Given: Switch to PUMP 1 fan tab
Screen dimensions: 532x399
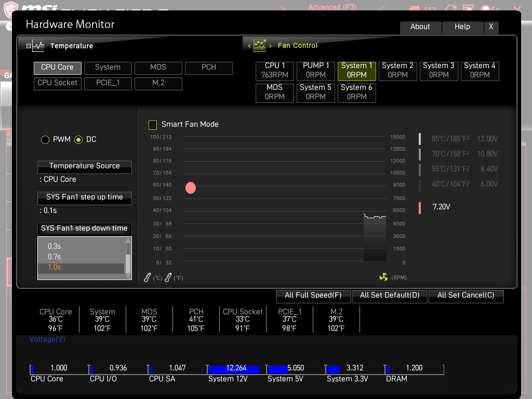Looking at the screenshot, I should coord(315,71).
